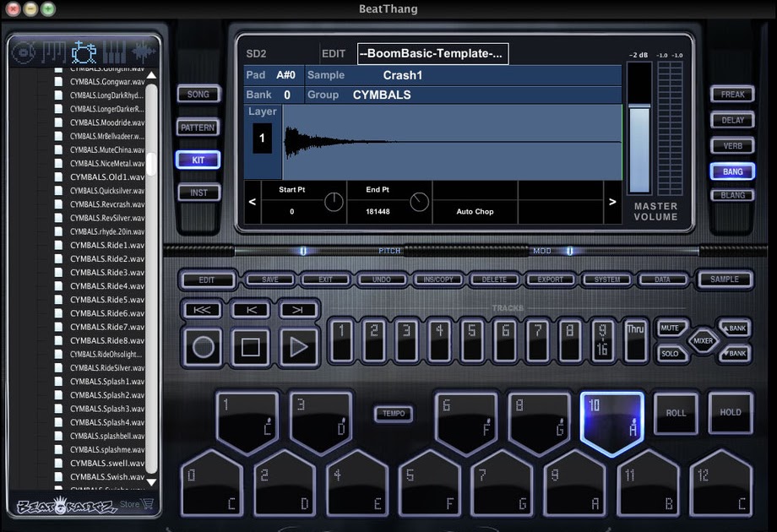Step forward with the >| button
777x532 pixels.
(x=298, y=310)
